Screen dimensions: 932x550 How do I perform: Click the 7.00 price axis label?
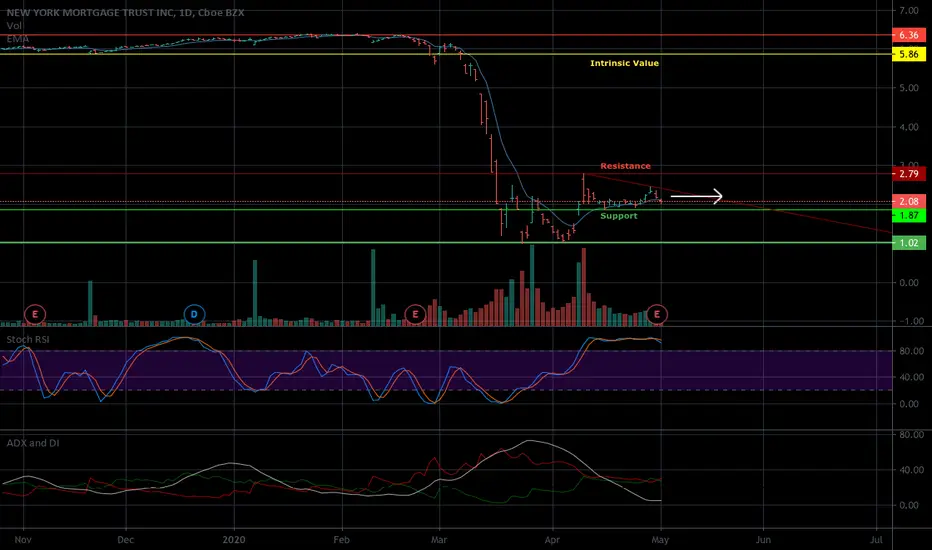pos(909,11)
